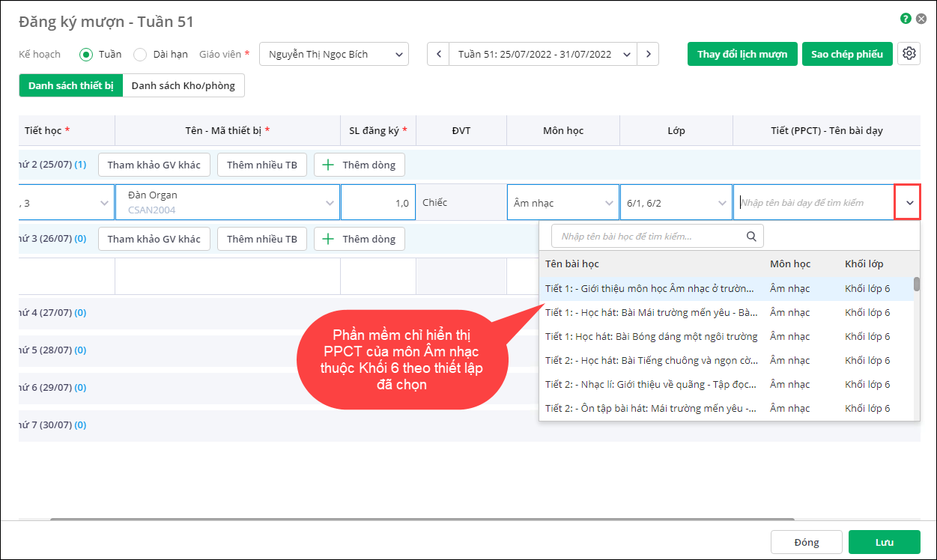Click the Môn học column header
937x560 pixels.
pyautogui.click(x=563, y=130)
